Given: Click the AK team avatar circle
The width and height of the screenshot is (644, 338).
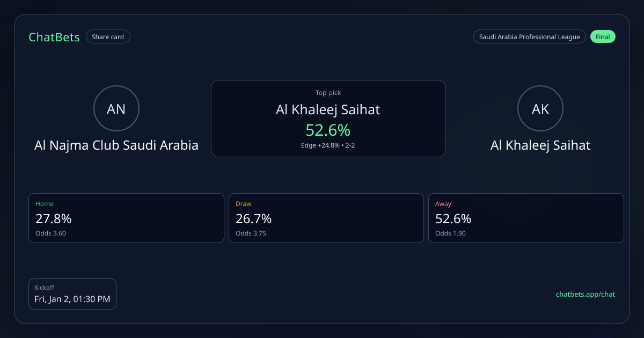Looking at the screenshot, I should (540, 109).
